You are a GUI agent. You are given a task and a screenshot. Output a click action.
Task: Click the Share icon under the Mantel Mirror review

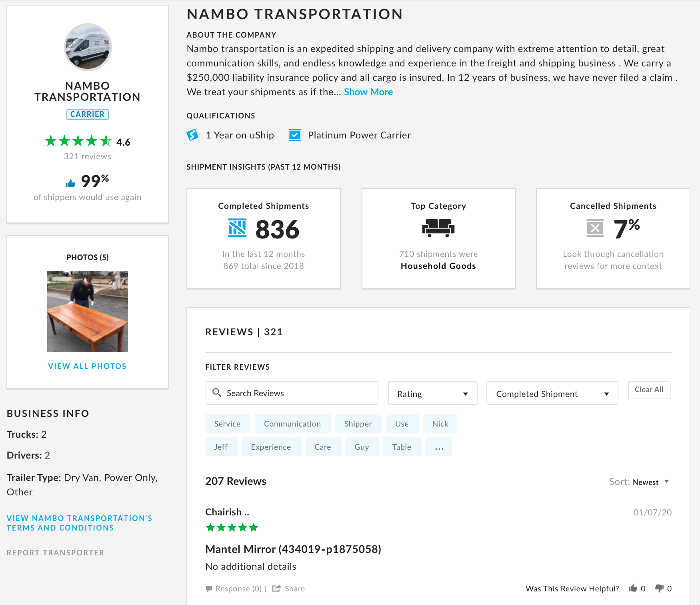click(x=276, y=588)
